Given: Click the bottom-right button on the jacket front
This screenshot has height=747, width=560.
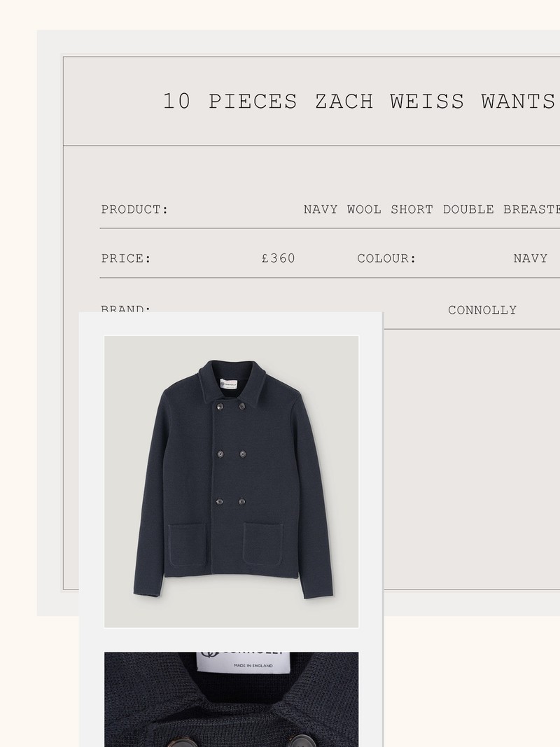Looking at the screenshot, I should 242,502.
